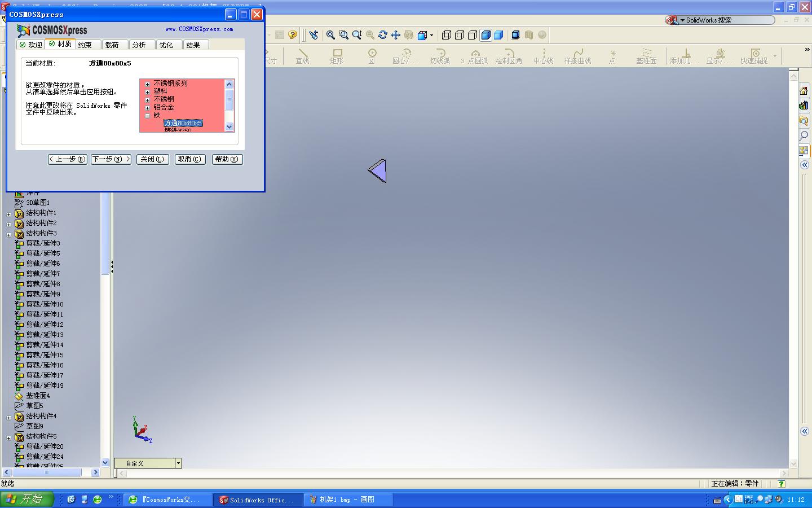Open the Windows 开始 start button
The width and height of the screenshot is (812, 508).
coord(27,499)
